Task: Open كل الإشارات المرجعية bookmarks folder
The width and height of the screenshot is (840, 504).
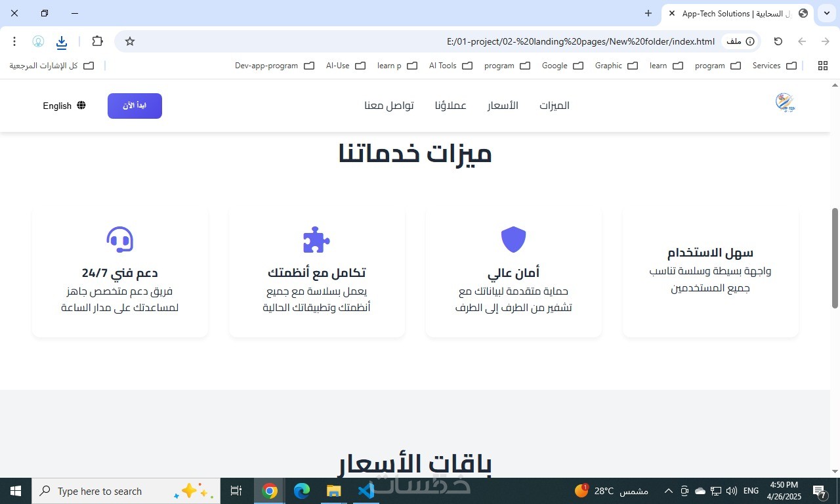Action: pyautogui.click(x=51, y=66)
